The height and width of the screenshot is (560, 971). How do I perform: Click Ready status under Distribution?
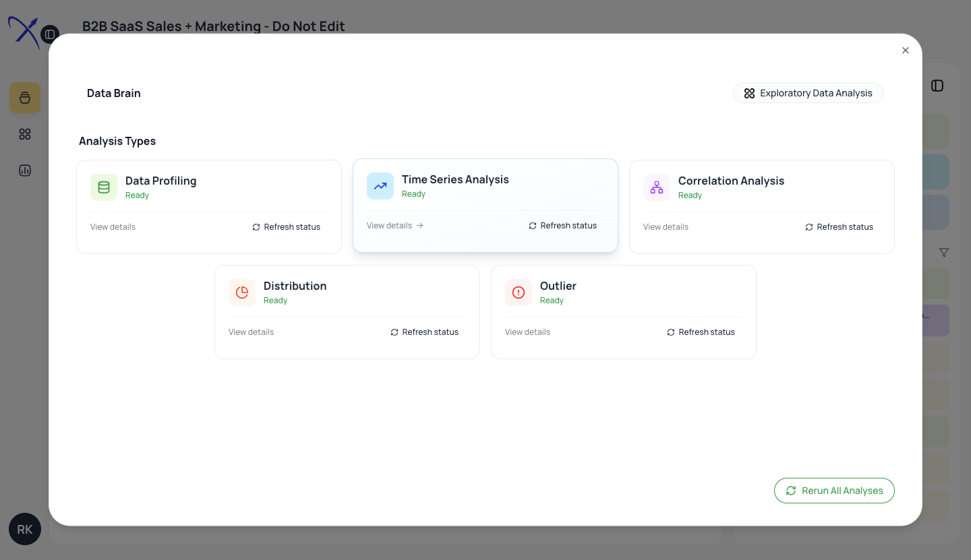(x=275, y=301)
